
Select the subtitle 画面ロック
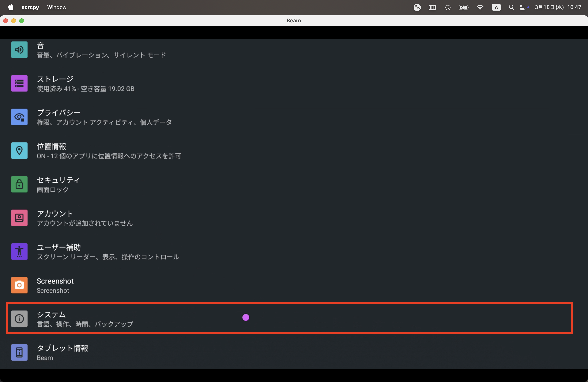tap(53, 190)
